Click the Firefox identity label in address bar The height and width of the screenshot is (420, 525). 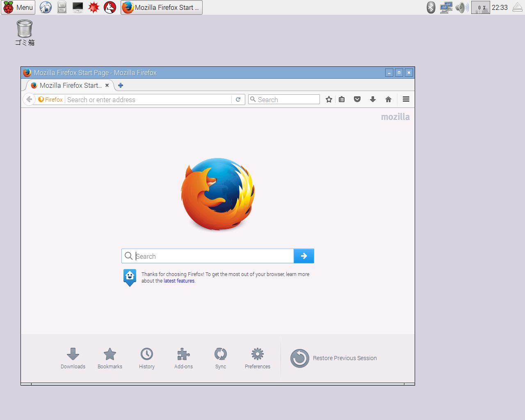point(50,100)
